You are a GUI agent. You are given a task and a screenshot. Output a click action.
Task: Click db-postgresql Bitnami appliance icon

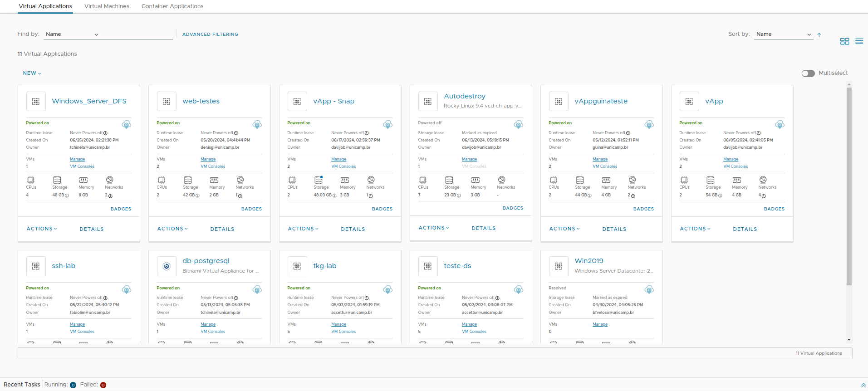(x=167, y=266)
